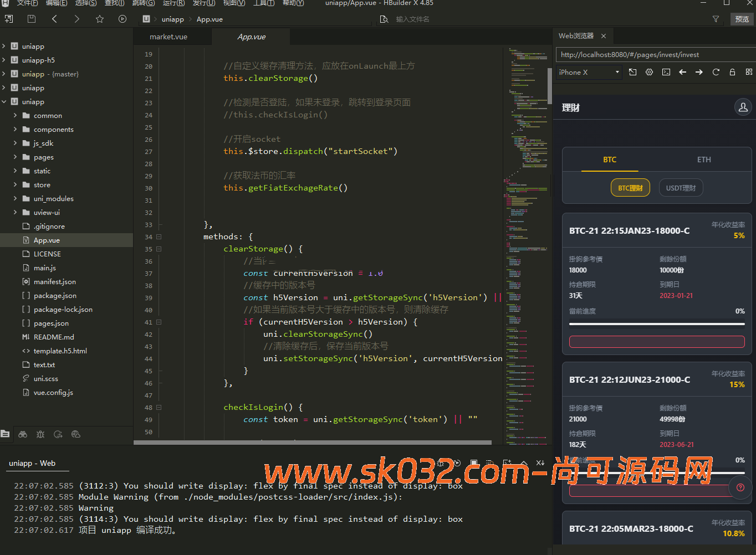756x555 pixels.
Task: Click the save file icon in toolbar
Action: click(32, 19)
